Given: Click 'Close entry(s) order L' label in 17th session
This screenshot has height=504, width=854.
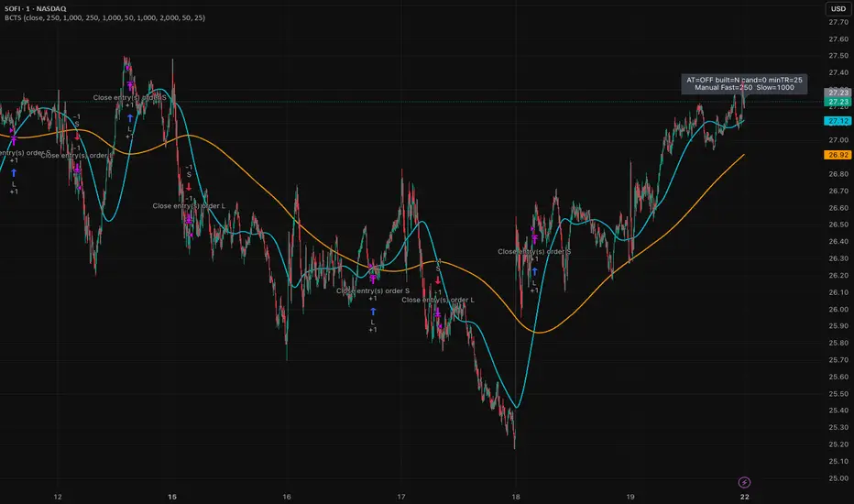Looking at the screenshot, I should tap(438, 301).
